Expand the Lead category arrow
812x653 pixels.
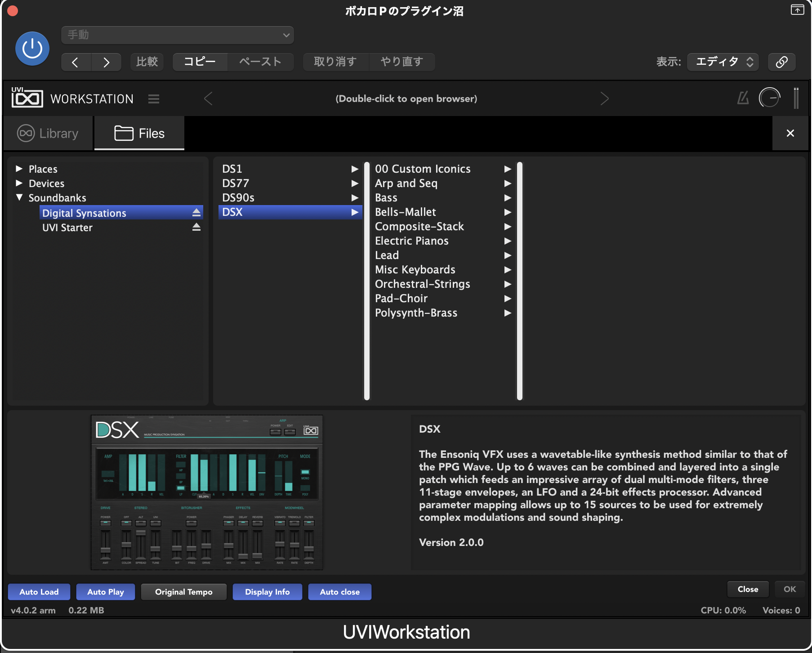click(508, 255)
